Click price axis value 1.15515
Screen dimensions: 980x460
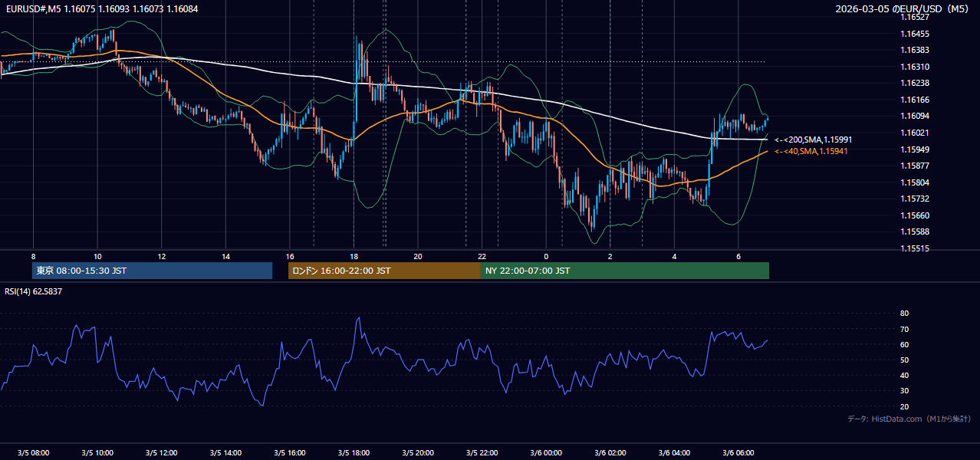pyautogui.click(x=914, y=248)
